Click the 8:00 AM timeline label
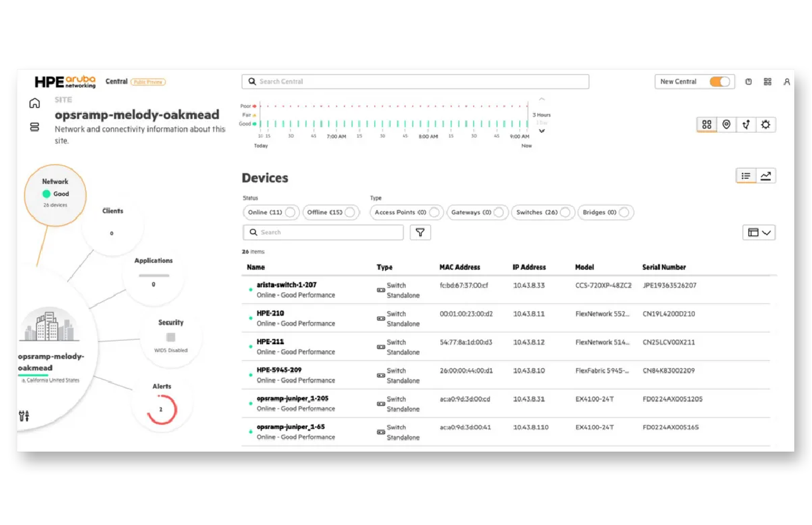This screenshot has height=525, width=812. tap(428, 137)
